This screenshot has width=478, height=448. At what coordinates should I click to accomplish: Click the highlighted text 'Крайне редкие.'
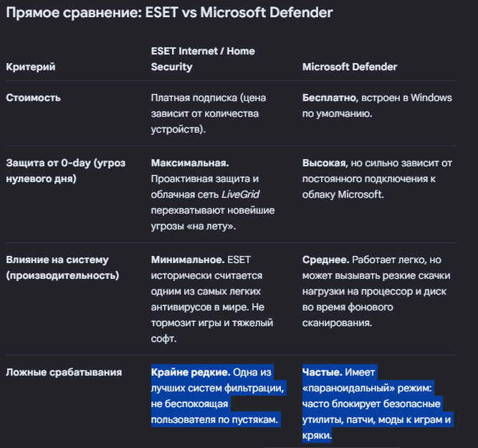click(x=191, y=372)
